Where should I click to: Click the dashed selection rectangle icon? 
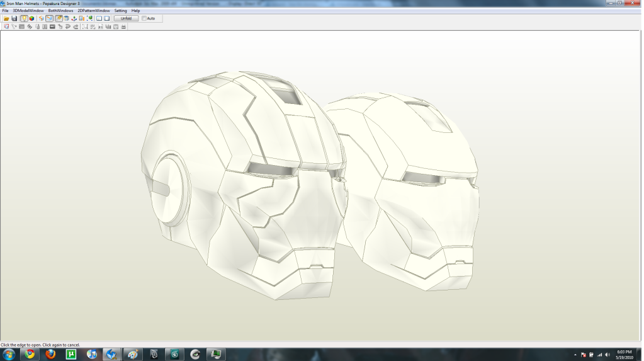click(85, 26)
